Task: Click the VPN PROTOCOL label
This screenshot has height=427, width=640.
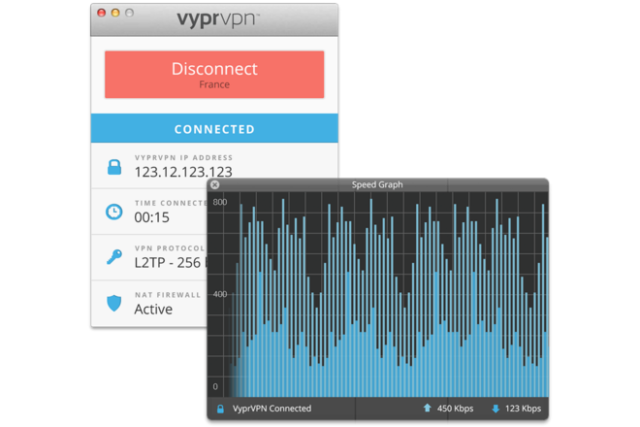Action: pos(170,248)
